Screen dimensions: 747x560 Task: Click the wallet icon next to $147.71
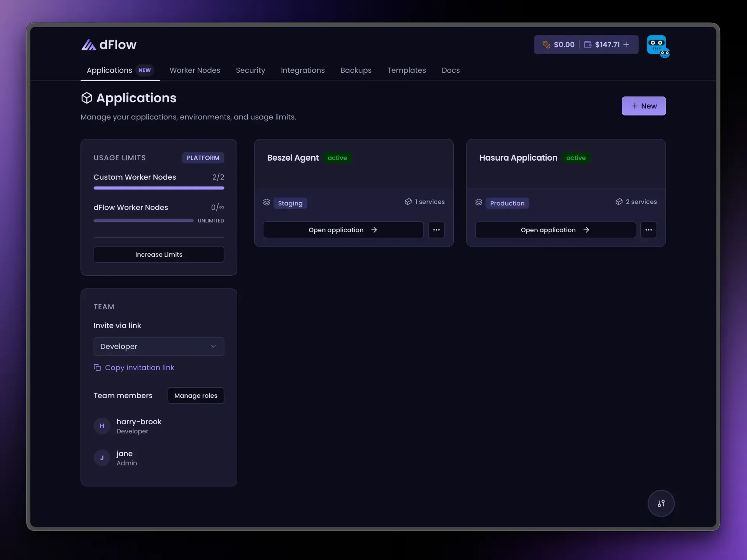click(587, 45)
